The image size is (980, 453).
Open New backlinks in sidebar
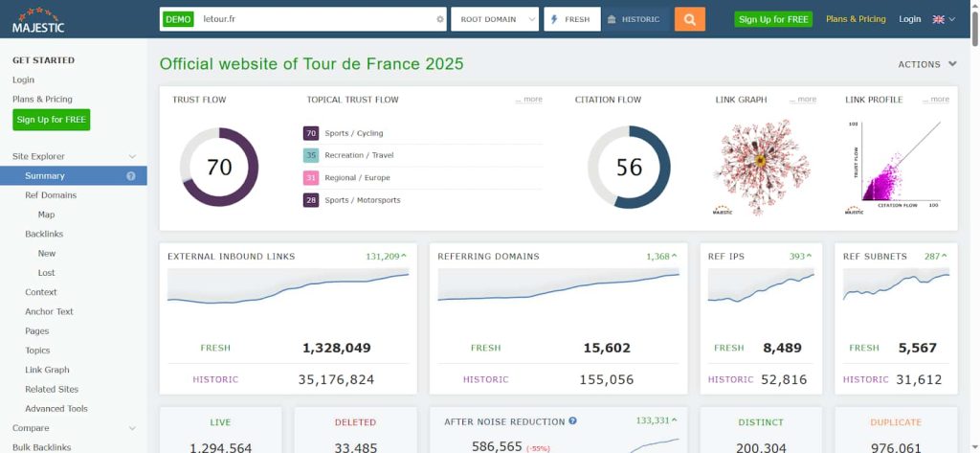click(46, 254)
